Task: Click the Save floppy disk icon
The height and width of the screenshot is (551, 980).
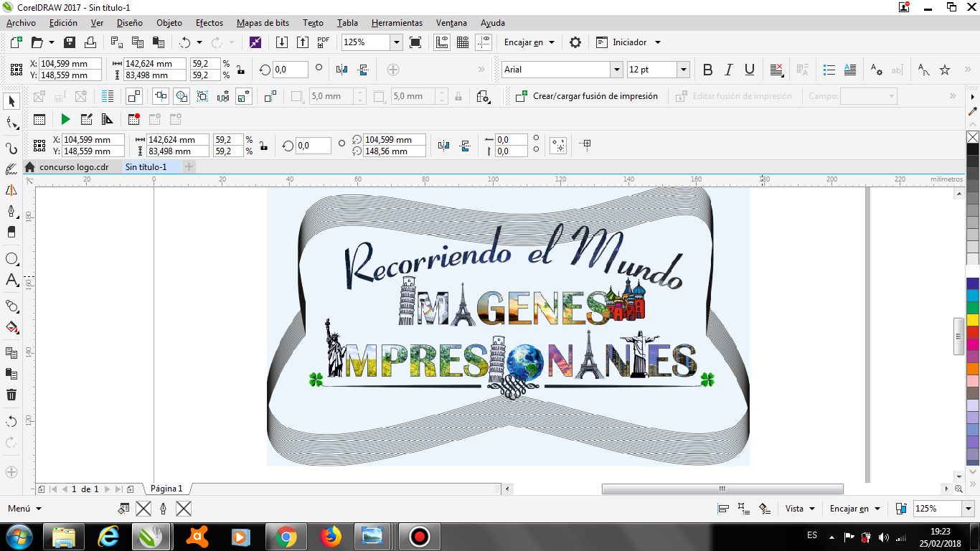Action: pos(70,42)
